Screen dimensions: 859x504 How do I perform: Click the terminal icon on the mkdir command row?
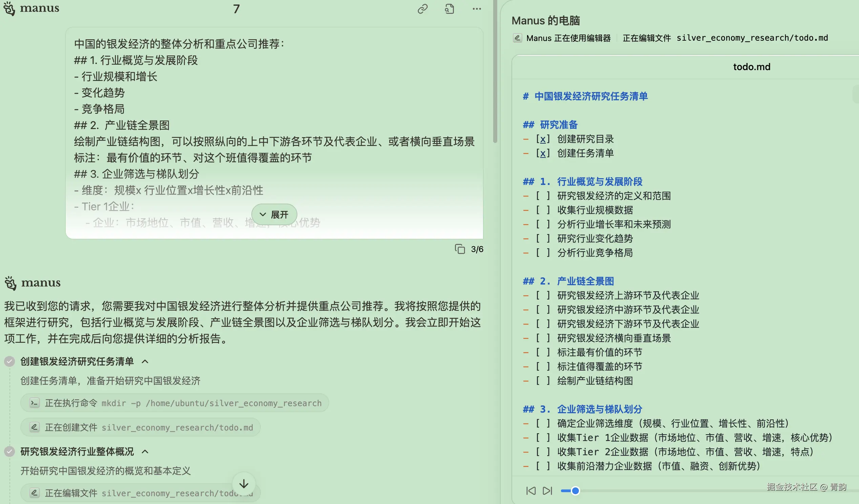coord(34,403)
